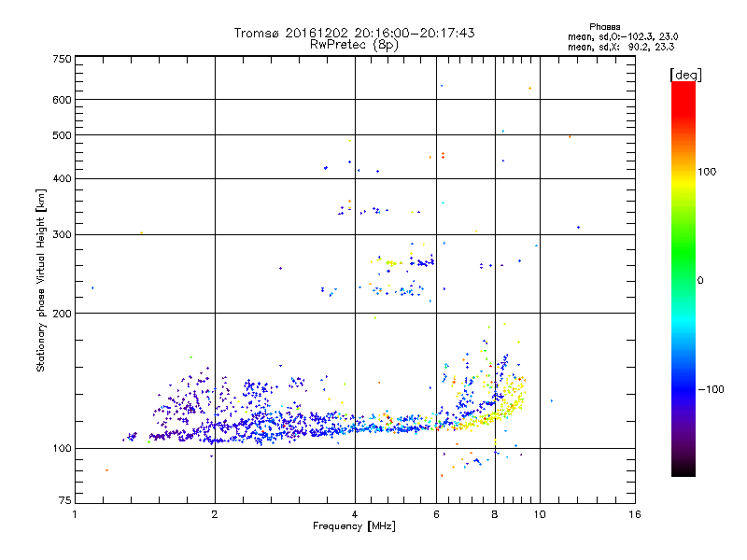Click the x-axis label '6'
The height and width of the screenshot is (560, 747).
[x=436, y=514]
